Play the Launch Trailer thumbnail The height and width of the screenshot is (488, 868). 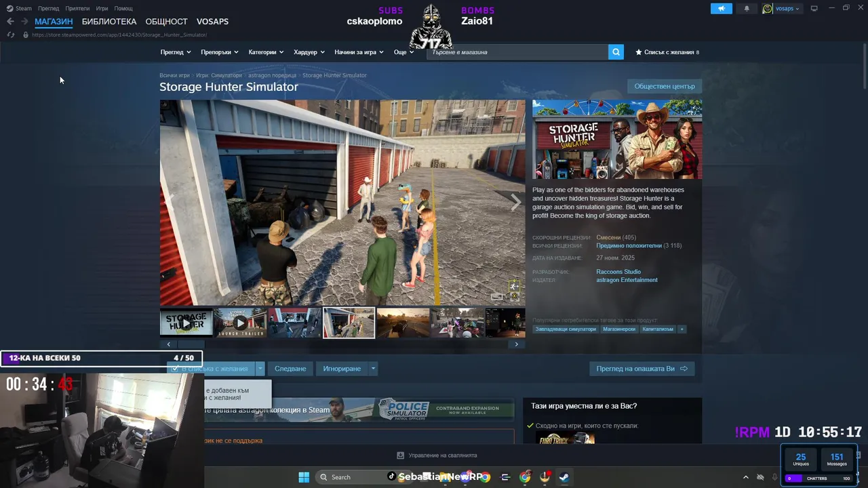pos(240,323)
